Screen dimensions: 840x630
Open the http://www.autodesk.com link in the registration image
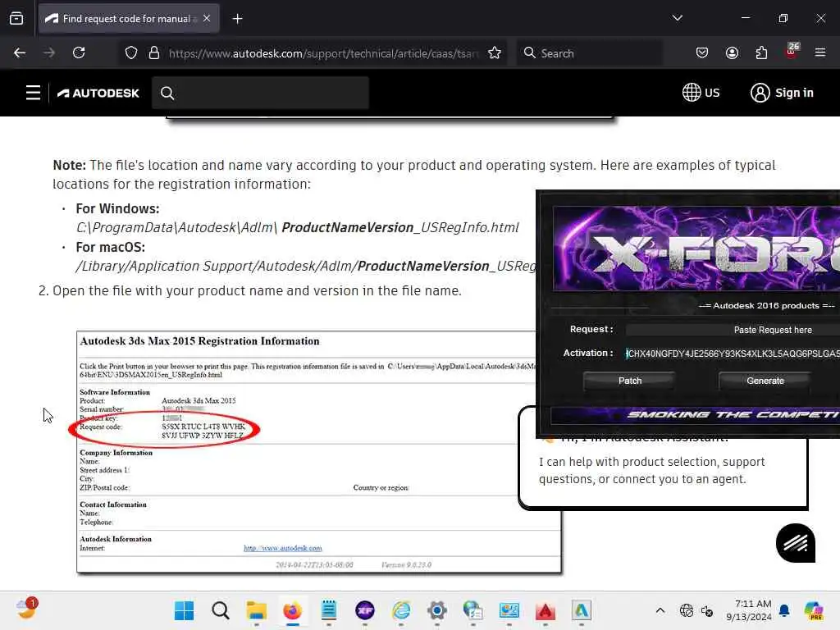coord(283,548)
